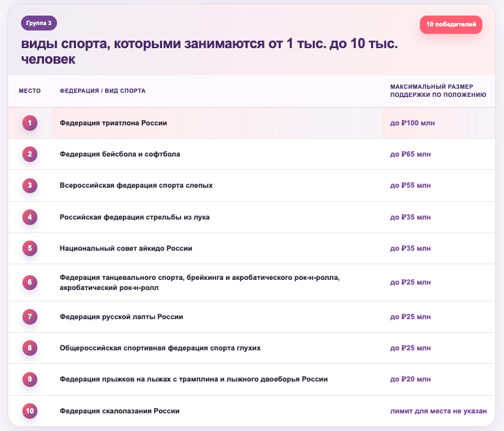Click 'до ₽25 млн' in dance sport row

tap(410, 283)
